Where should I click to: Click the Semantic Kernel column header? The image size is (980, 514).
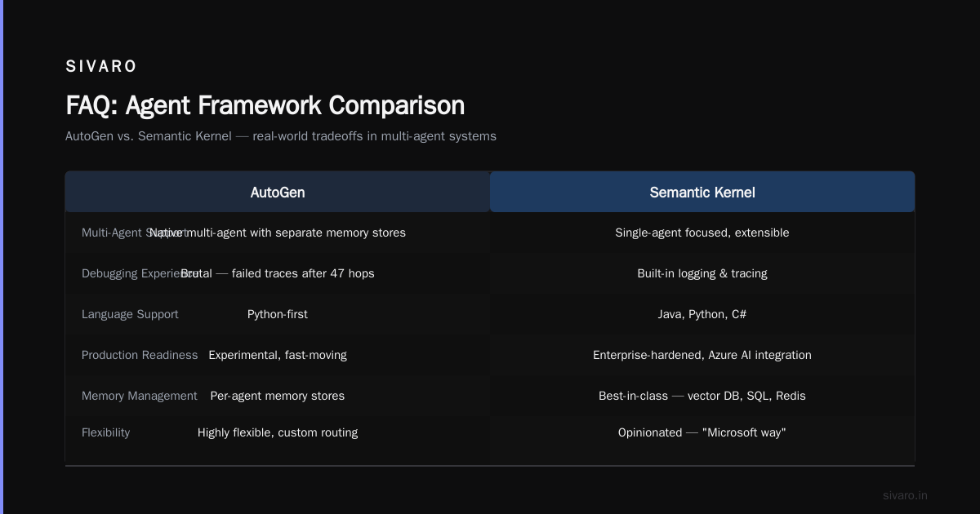click(702, 193)
